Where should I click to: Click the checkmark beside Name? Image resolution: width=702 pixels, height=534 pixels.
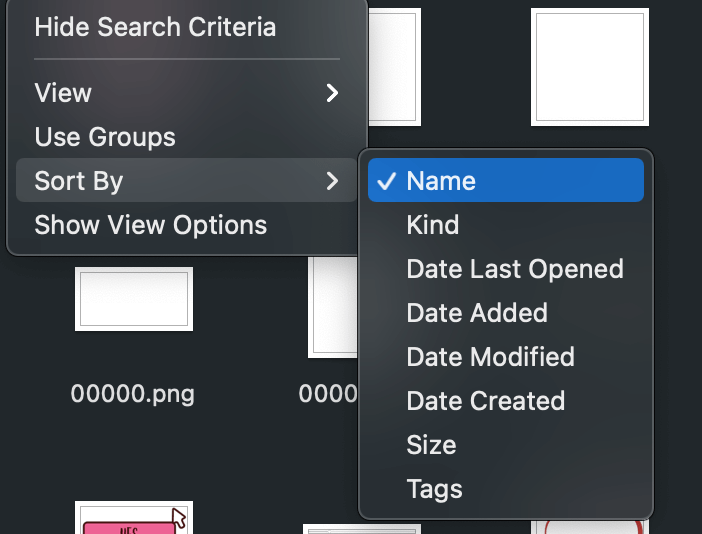tap(385, 181)
